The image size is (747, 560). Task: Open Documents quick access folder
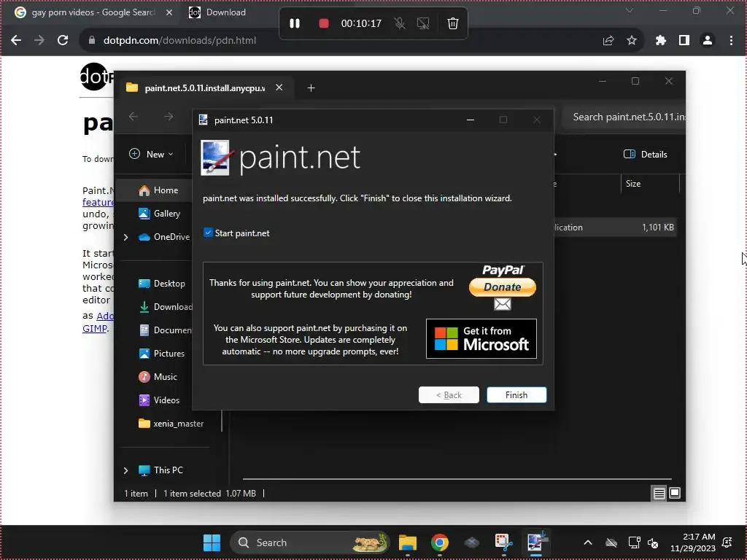(166, 330)
